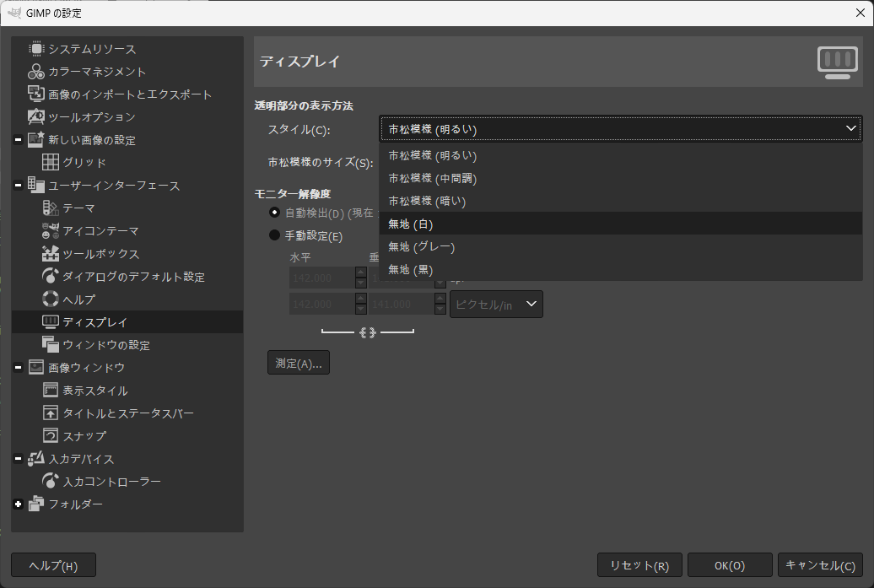Collapse the 入力デバイス tree node
Screen dimensions: 874x588
(x=18, y=459)
